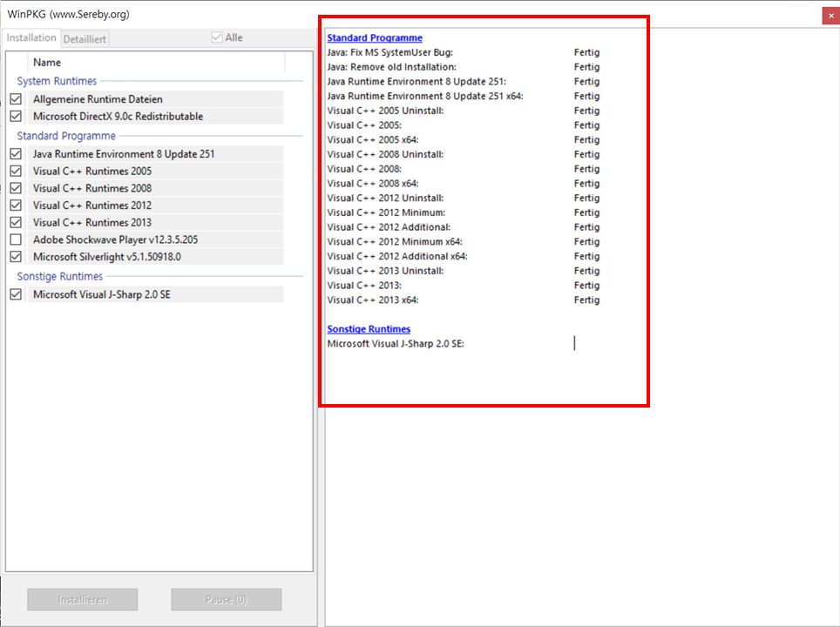This screenshot has height=627, width=840.
Task: Click the WinPKG (www.Sereby.org) title bar
Action: tap(69, 15)
